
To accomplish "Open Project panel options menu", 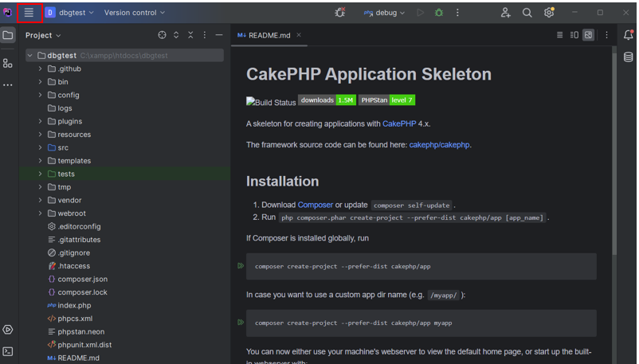I will coord(205,35).
